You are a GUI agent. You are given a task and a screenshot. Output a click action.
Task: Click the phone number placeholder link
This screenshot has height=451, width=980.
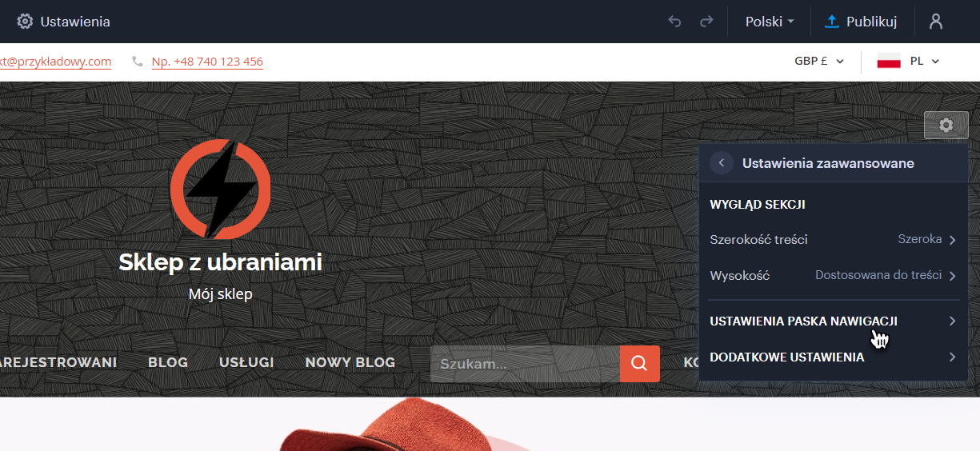click(207, 62)
